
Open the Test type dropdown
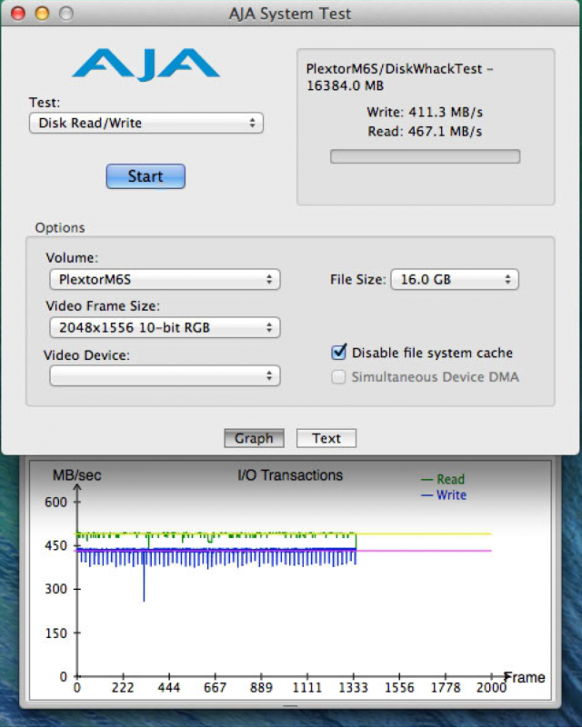coord(146,123)
